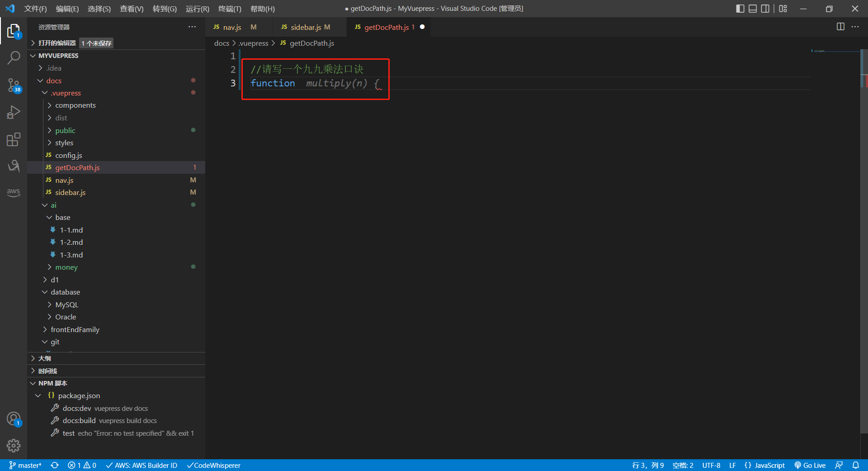Click JavaScript language mode in status bar

click(769, 465)
